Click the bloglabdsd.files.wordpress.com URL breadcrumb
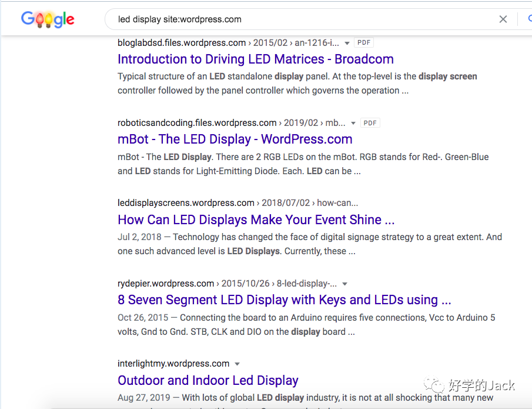Screen dimensions: 532x409 (x=228, y=43)
